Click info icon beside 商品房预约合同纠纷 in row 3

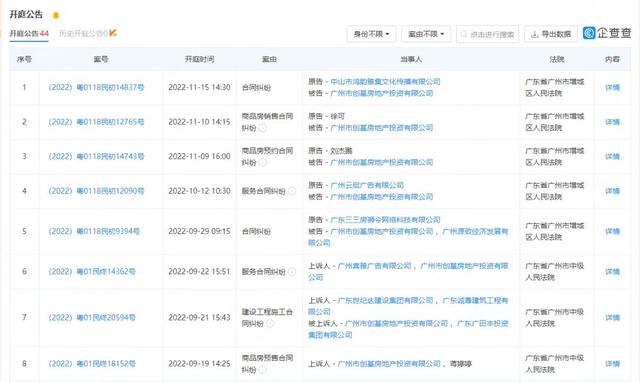click(263, 162)
